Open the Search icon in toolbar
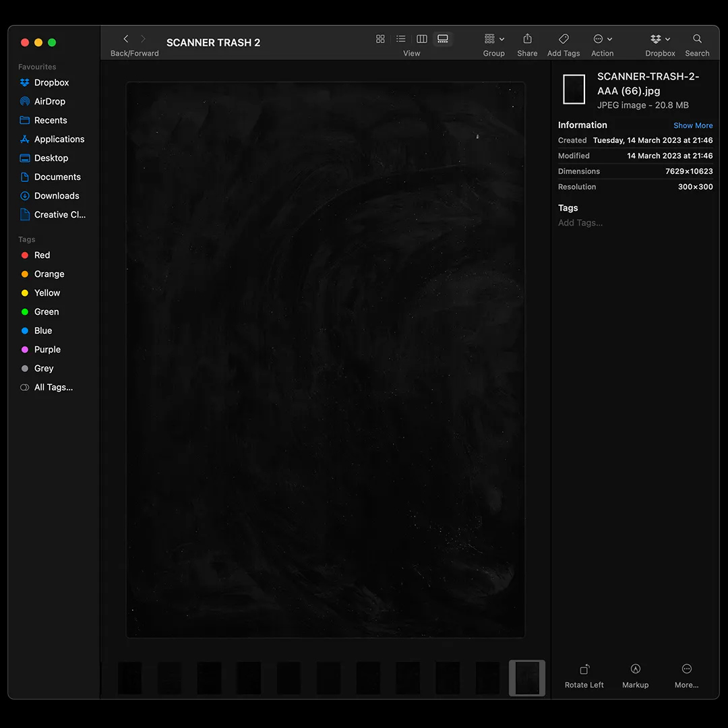Screen dimensions: 728x728 697,39
